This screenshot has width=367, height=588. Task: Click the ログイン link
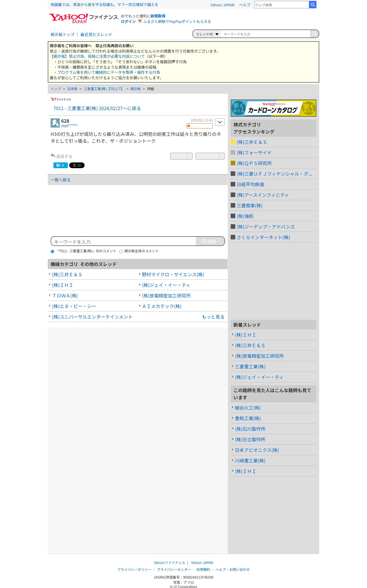(128, 21)
